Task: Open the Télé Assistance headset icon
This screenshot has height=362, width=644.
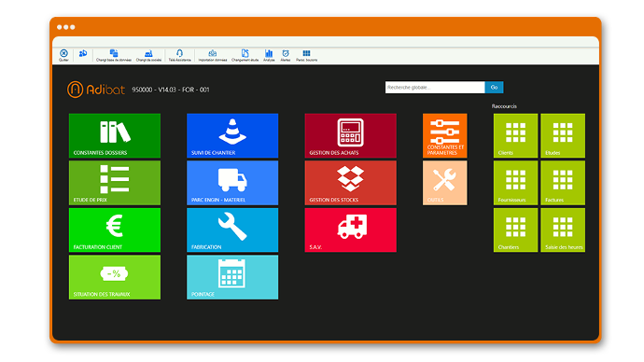Action: point(179,53)
